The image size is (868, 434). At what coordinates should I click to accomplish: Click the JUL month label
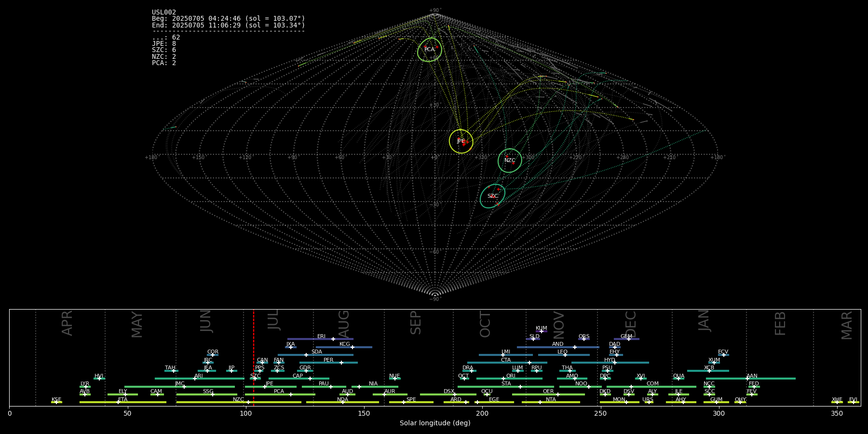(x=273, y=320)
